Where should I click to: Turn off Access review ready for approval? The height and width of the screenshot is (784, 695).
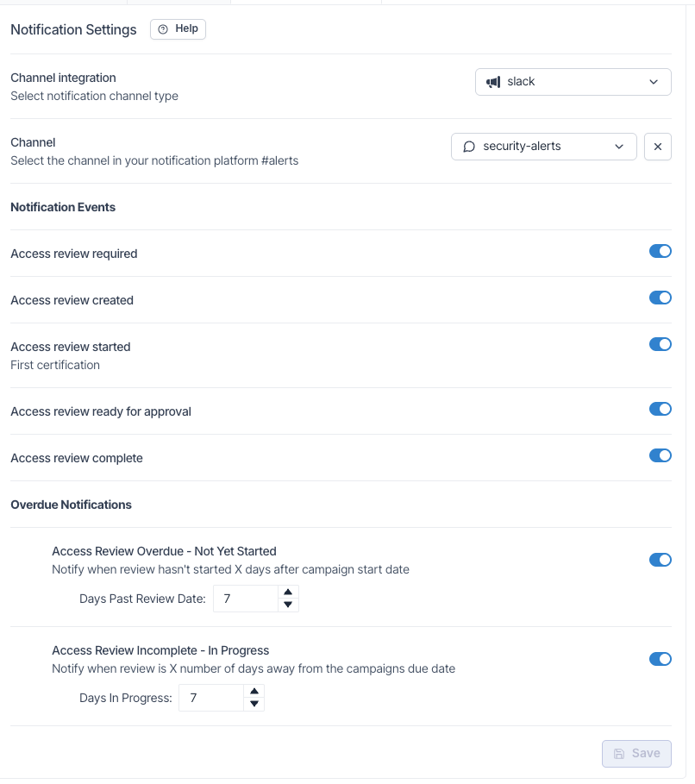(x=660, y=409)
